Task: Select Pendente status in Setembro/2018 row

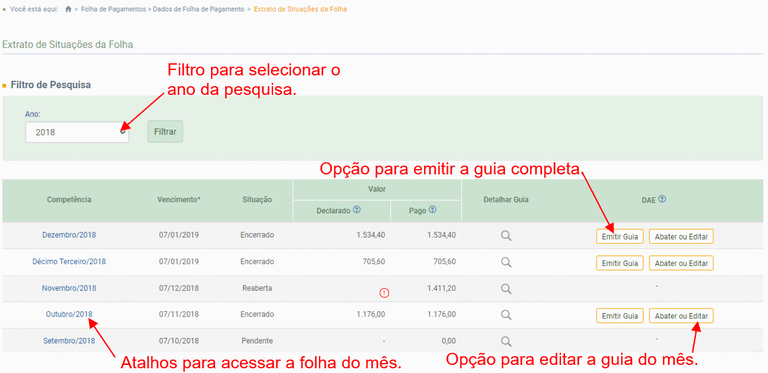Action: coord(257,341)
